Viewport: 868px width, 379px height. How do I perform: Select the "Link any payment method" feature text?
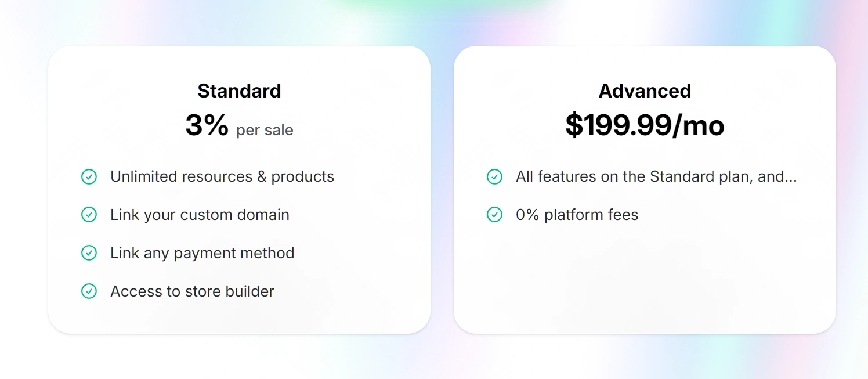tap(202, 253)
